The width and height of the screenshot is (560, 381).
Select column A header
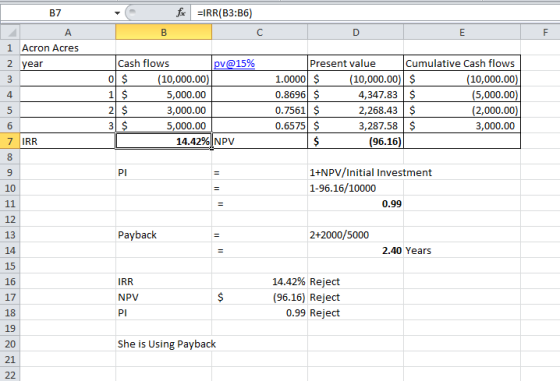coord(68,32)
